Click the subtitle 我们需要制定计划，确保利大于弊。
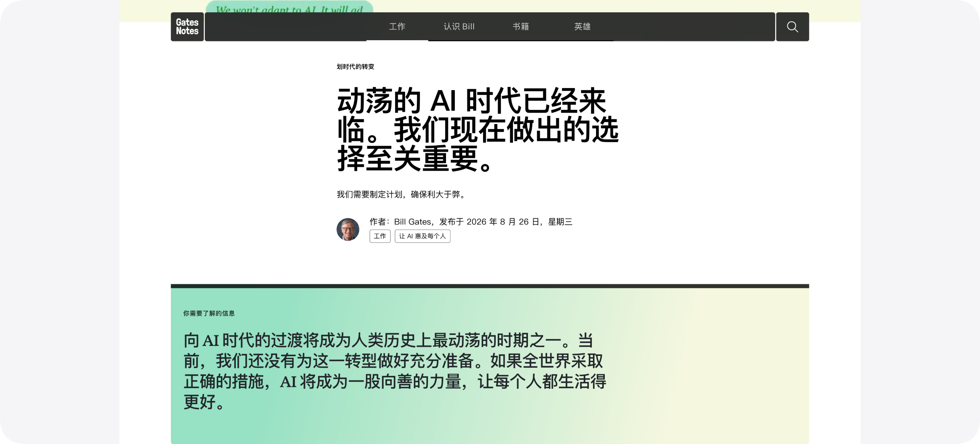The height and width of the screenshot is (444, 980). 402,194
